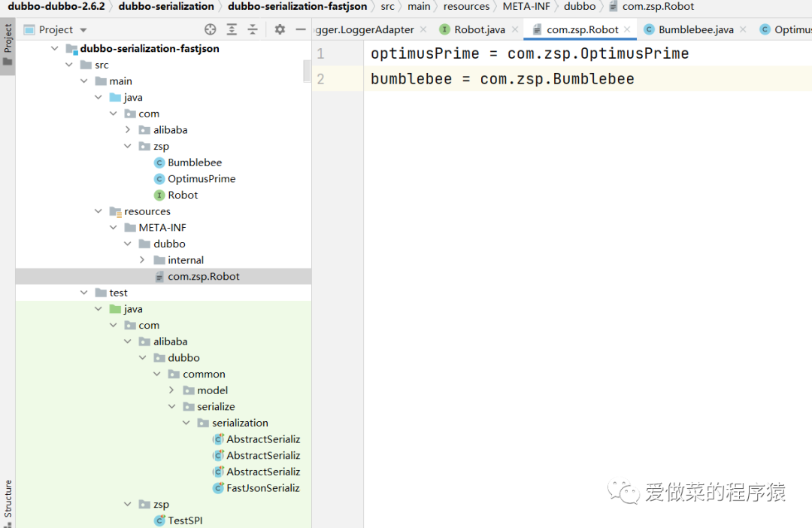Screen dimensions: 812x528
Task: Switch to the Robot.java tab
Action: [480, 29]
